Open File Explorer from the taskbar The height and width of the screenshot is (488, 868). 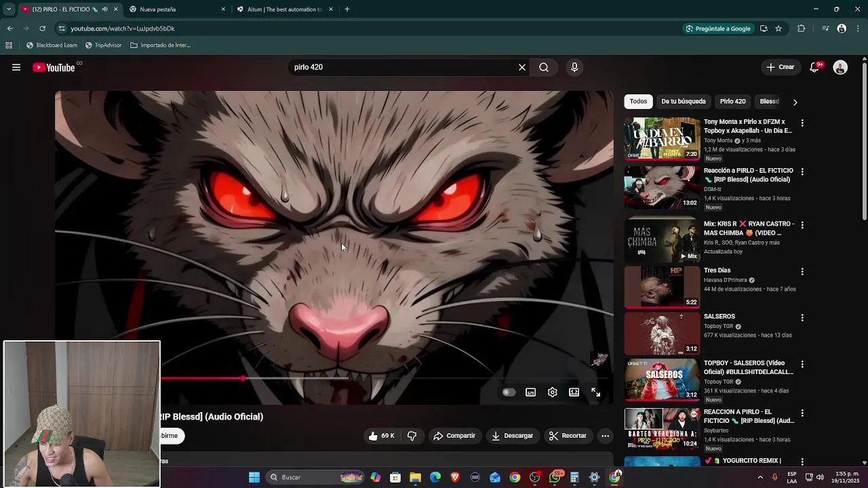tap(415, 477)
